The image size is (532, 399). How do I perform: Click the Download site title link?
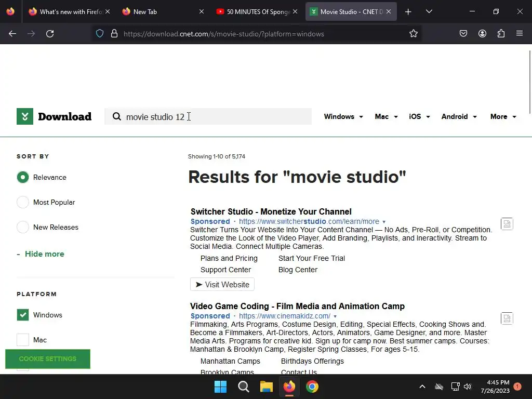click(x=64, y=116)
